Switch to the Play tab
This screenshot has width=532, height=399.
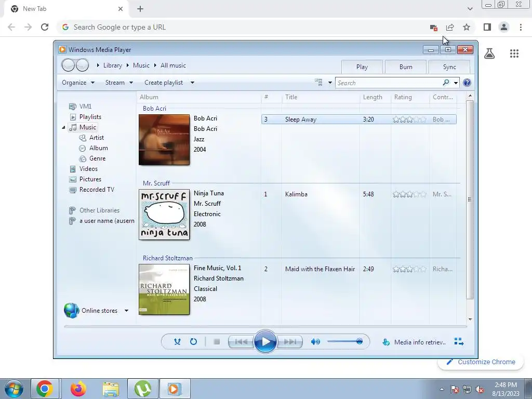[x=362, y=67]
